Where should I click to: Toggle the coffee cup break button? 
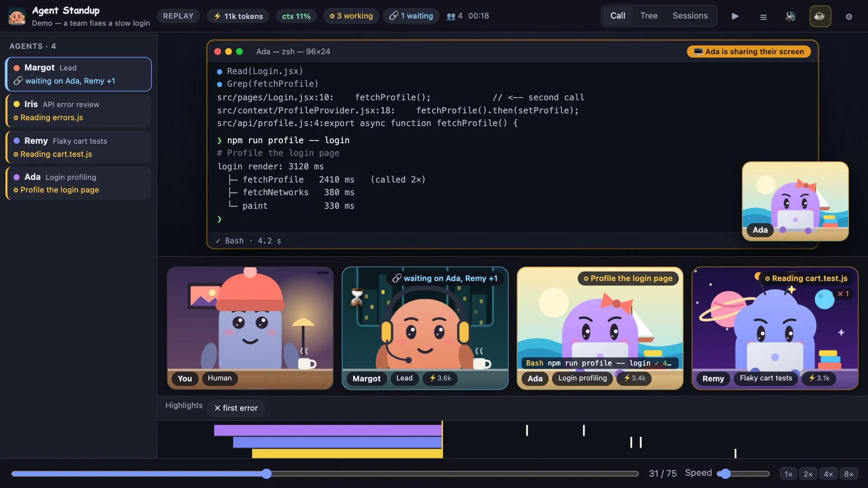click(820, 16)
